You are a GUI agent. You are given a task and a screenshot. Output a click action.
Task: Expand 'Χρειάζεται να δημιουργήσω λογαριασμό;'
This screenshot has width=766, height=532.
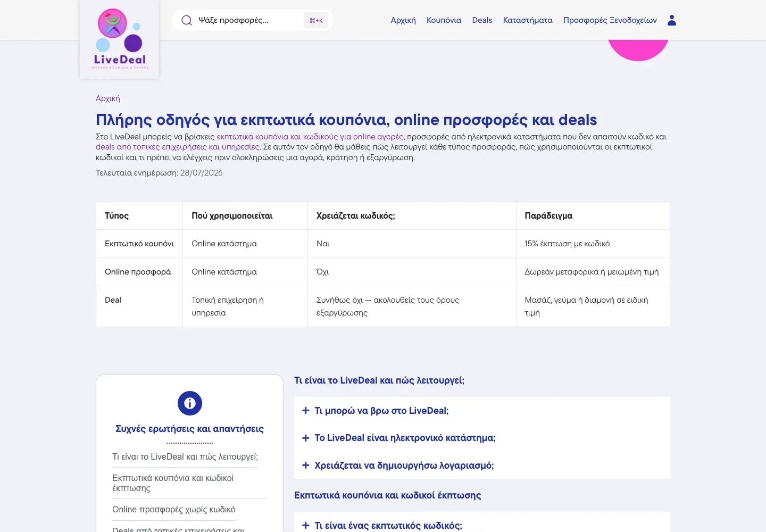(482, 465)
